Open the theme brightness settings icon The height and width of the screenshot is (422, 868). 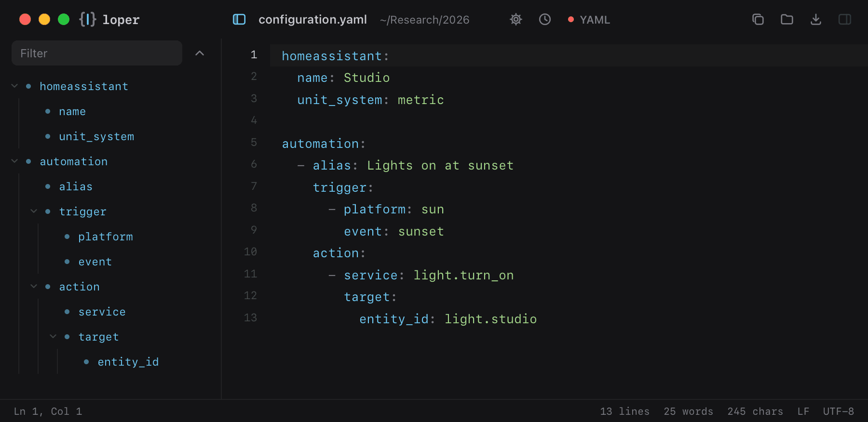[x=516, y=19]
